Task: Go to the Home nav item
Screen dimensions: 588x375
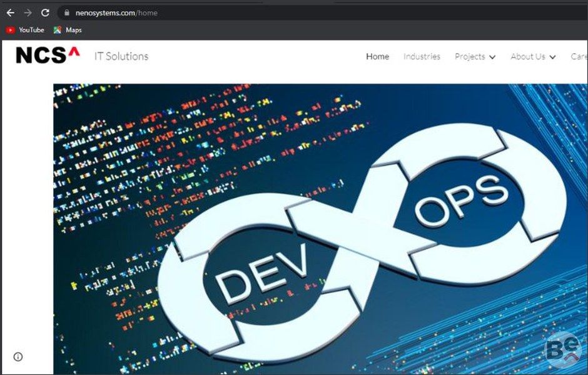Action: pos(377,57)
